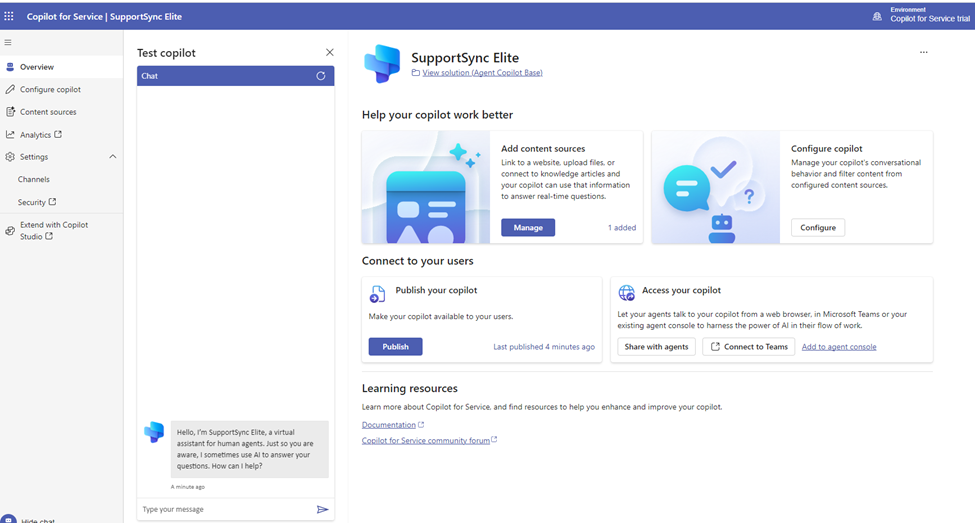Close the Test copilot panel
Viewport: 975px width, 523px height.
(330, 52)
